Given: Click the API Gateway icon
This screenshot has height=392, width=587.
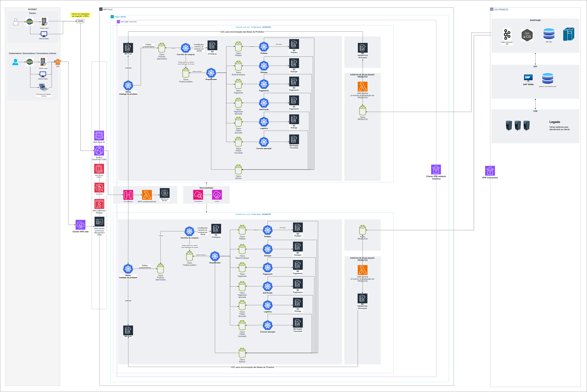Looking at the screenshot, I should pos(128,195).
